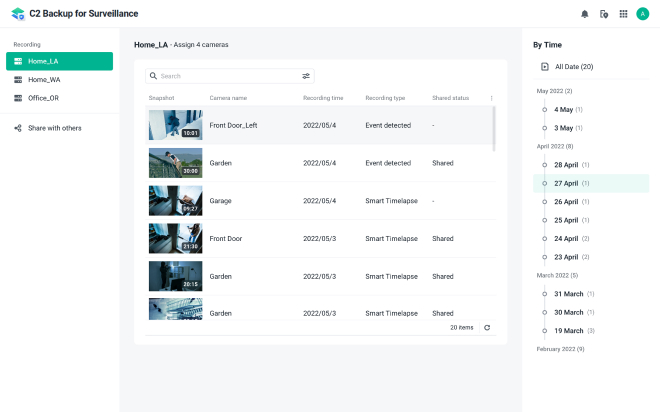The height and width of the screenshot is (412, 660).
Task: Open the notifications bell icon
Action: click(585, 14)
